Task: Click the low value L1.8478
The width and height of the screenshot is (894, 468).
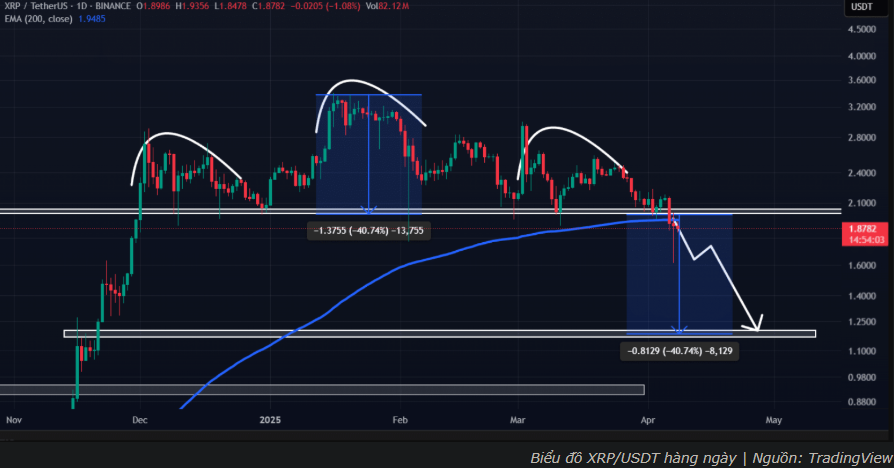Action: coord(230,6)
